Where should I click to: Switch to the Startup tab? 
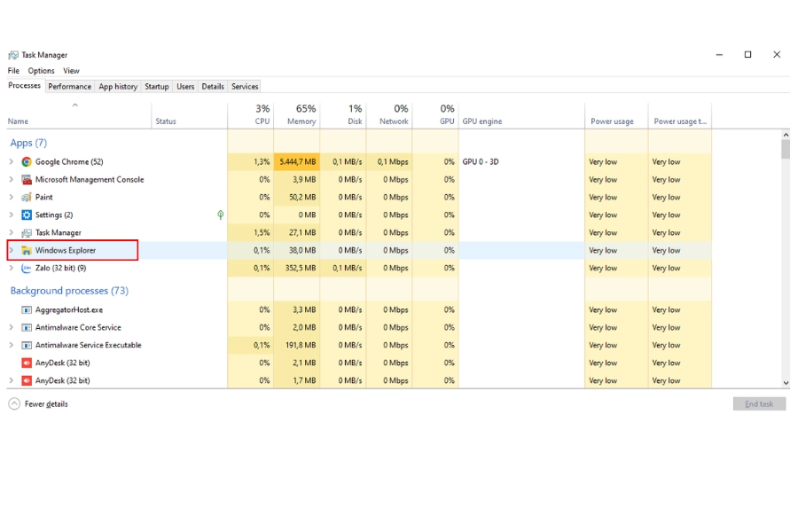(x=157, y=87)
